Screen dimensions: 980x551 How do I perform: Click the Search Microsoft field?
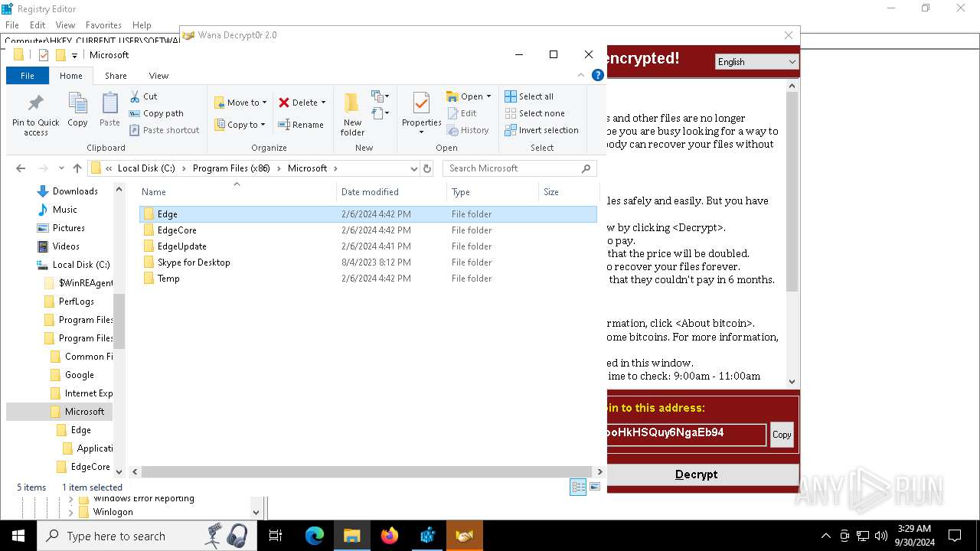519,168
